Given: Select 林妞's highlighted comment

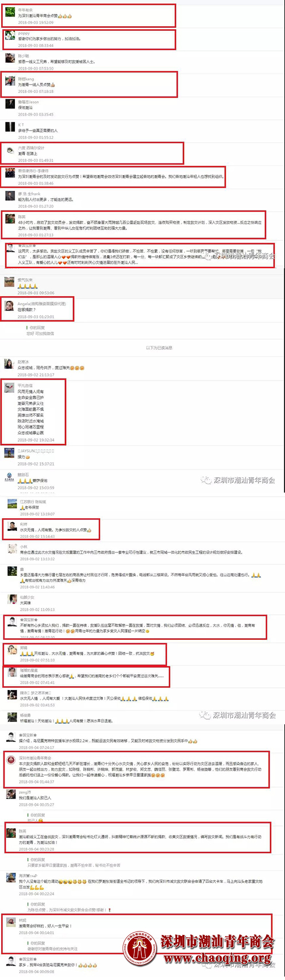Looking at the screenshot, I should tap(45, 926).
